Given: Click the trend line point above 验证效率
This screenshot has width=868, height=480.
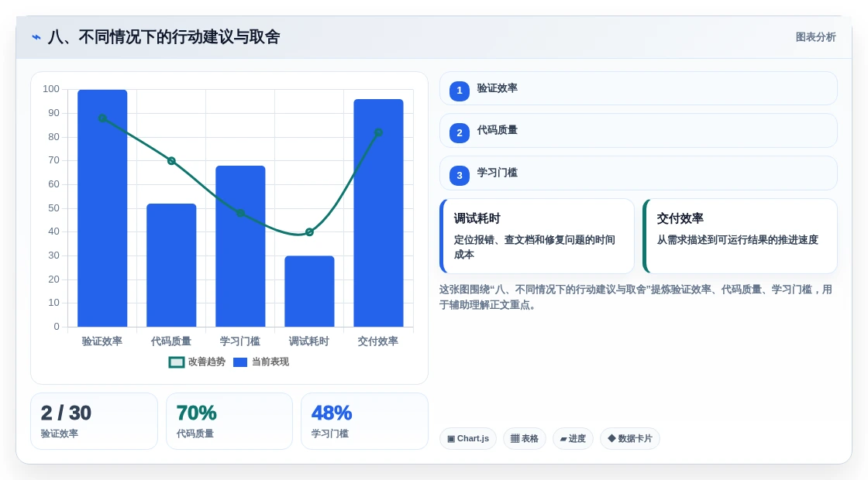Looking at the screenshot, I should (102, 118).
